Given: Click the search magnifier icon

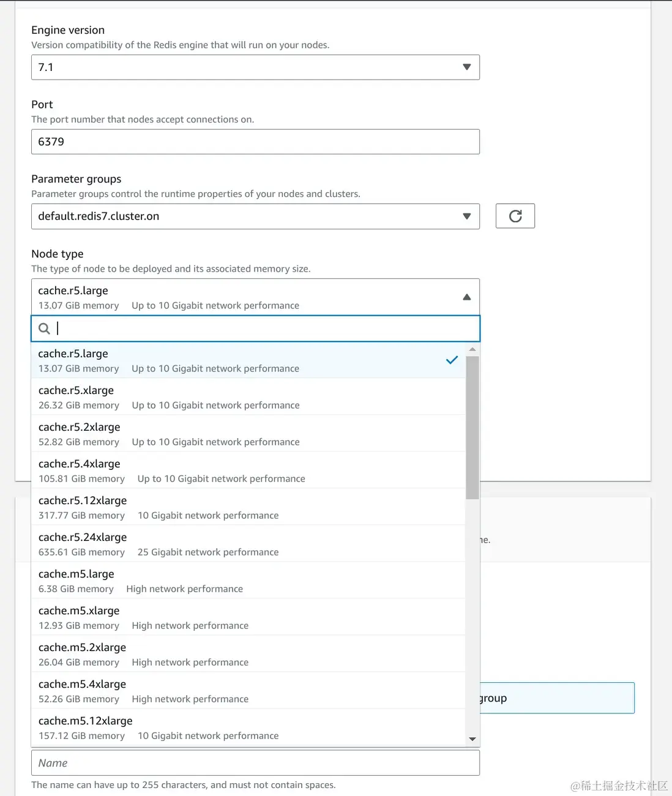Looking at the screenshot, I should click(44, 329).
